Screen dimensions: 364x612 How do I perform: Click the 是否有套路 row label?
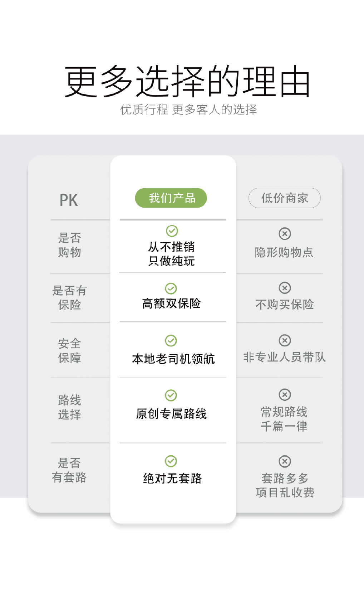tap(69, 470)
